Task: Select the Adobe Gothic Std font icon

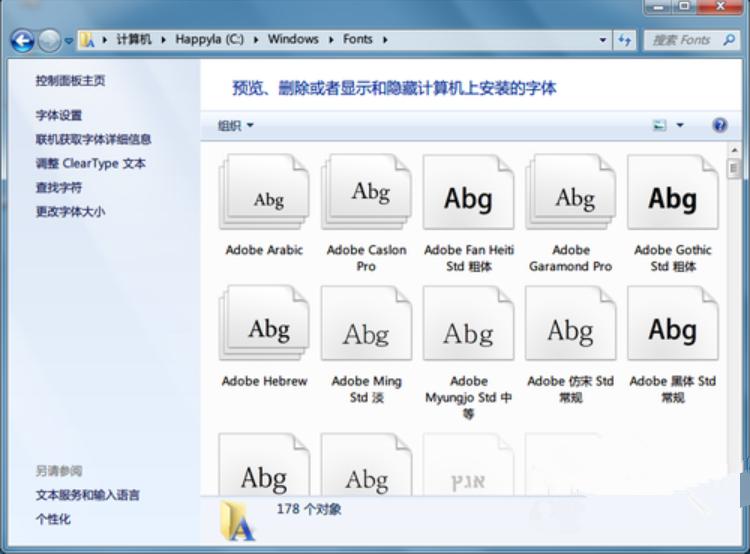Action: [x=673, y=191]
